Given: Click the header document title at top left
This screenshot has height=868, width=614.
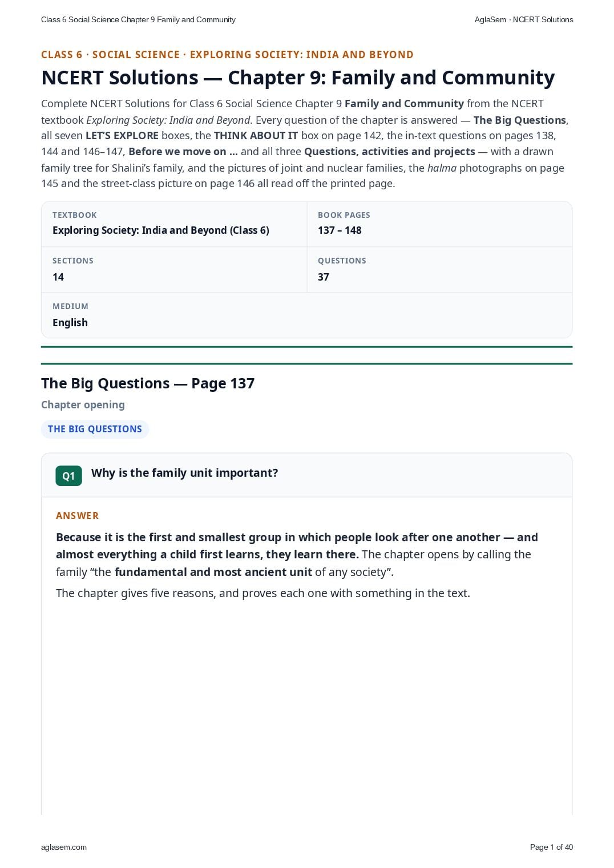Looking at the screenshot, I should 138,19.
